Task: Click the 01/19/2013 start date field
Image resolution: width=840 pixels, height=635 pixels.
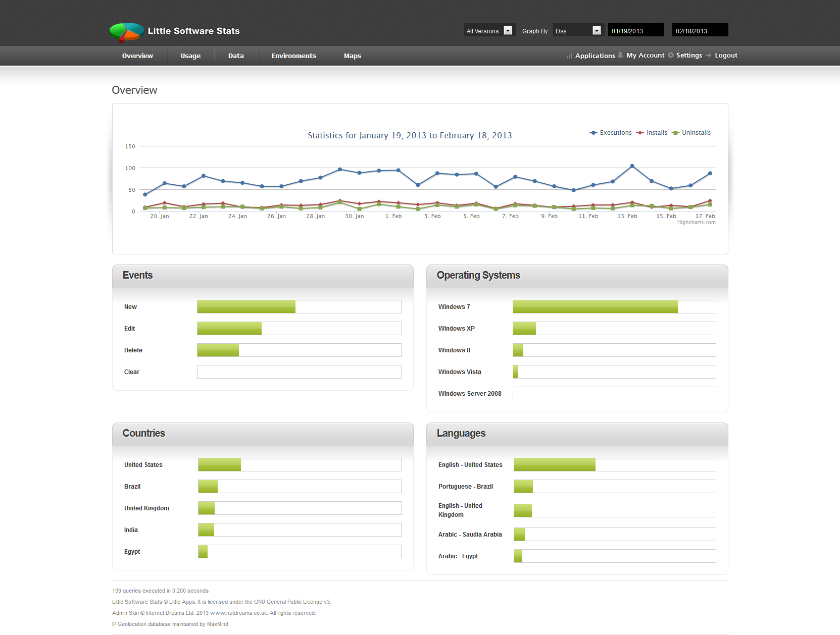Action: coord(635,30)
